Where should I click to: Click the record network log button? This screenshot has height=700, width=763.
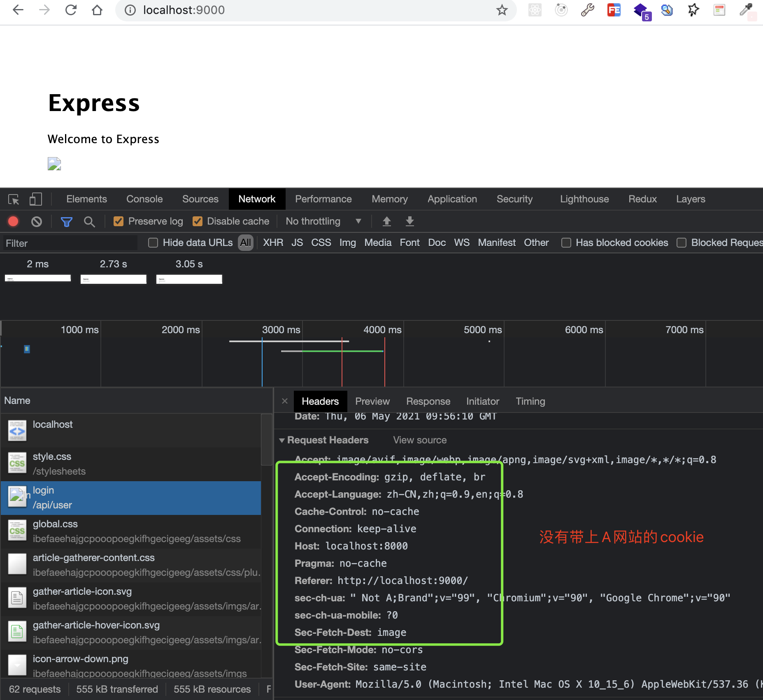(13, 222)
